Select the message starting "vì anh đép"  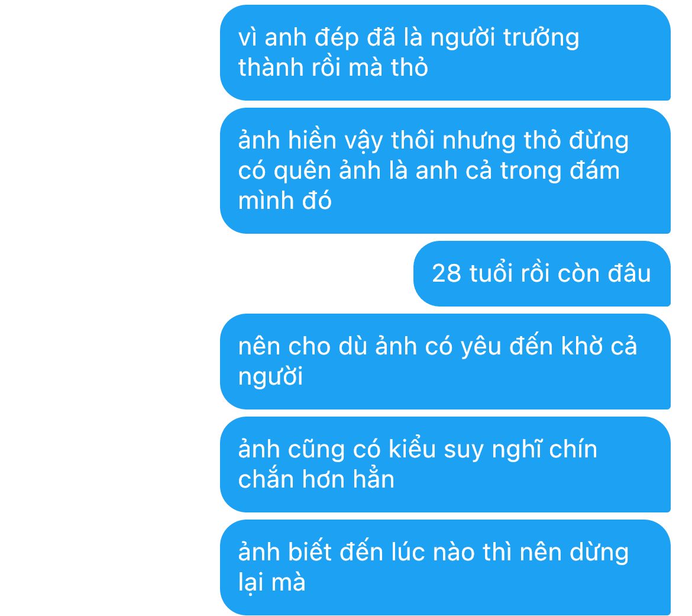point(445,53)
